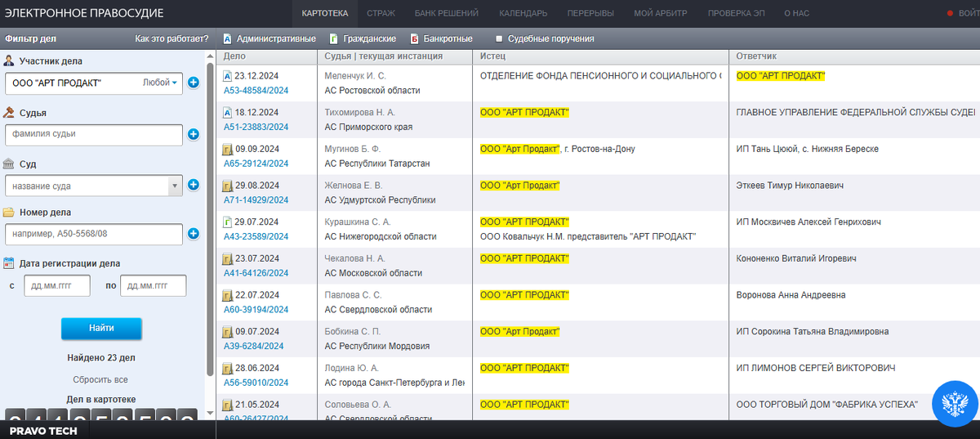Viewport: 980px width, 439px height.
Task: Open the ПРОВЕРКА ЭП tab
Action: coord(736,13)
